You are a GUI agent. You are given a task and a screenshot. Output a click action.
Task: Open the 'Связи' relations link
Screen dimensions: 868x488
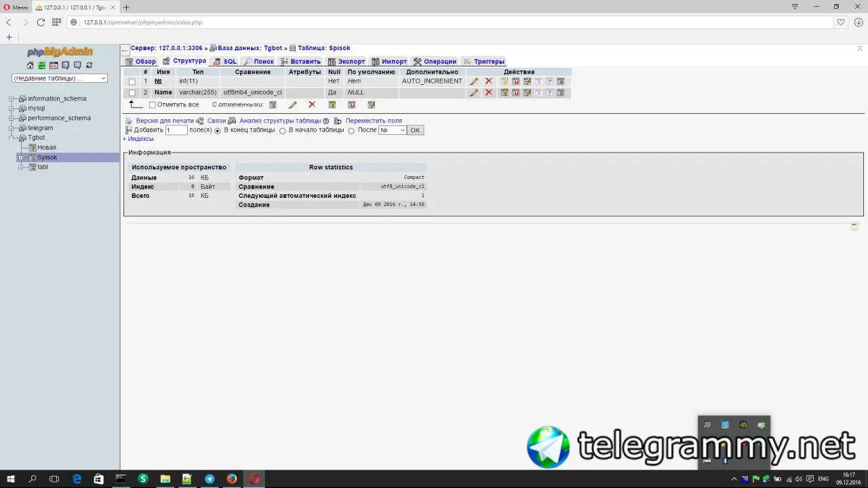pos(216,121)
